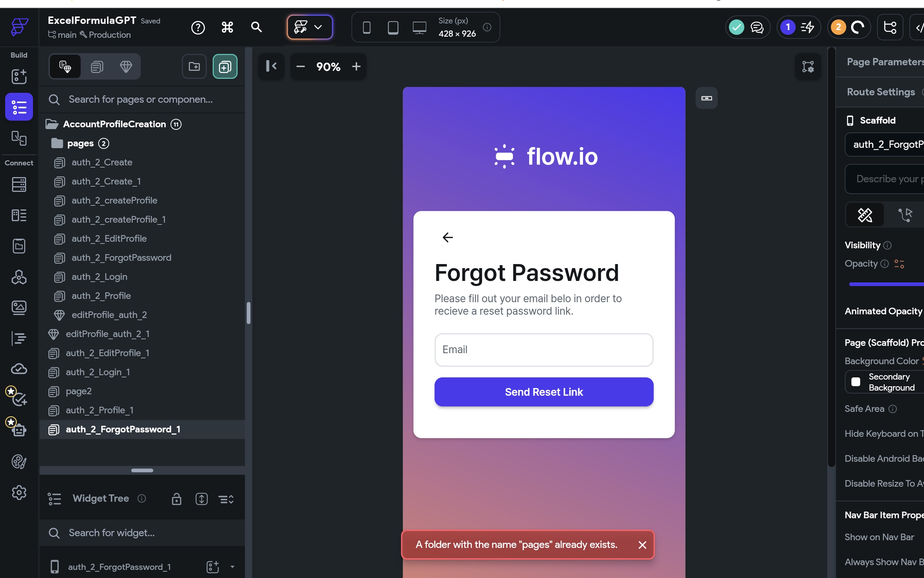Open the Media Assets sidebar icon
Image resolution: width=924 pixels, height=578 pixels.
pos(19,307)
